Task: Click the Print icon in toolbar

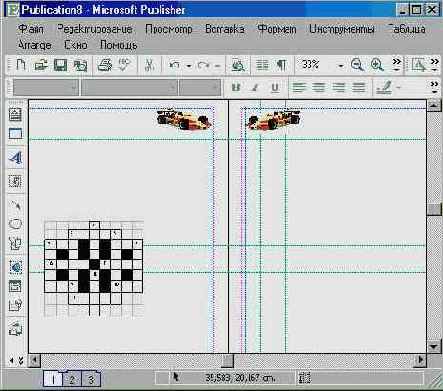Action: tap(105, 65)
